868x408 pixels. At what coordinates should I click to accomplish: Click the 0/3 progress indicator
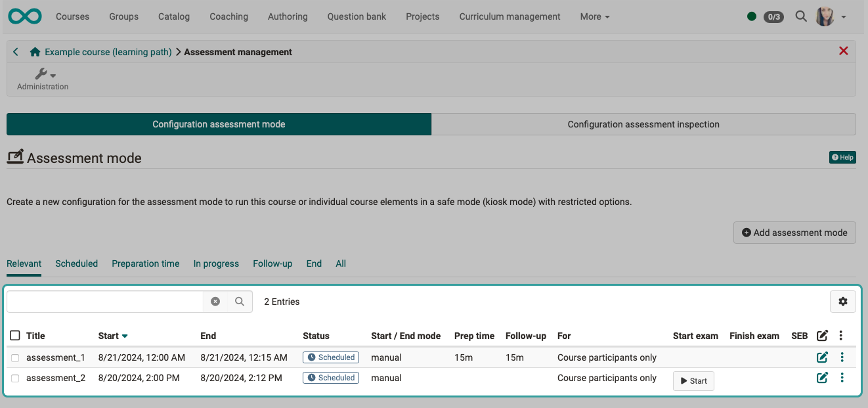773,16
